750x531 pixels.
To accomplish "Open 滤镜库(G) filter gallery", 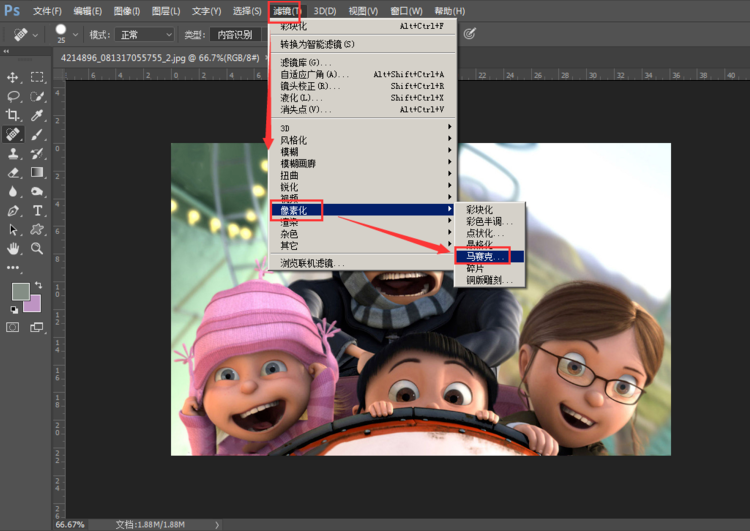I will 362,63.
